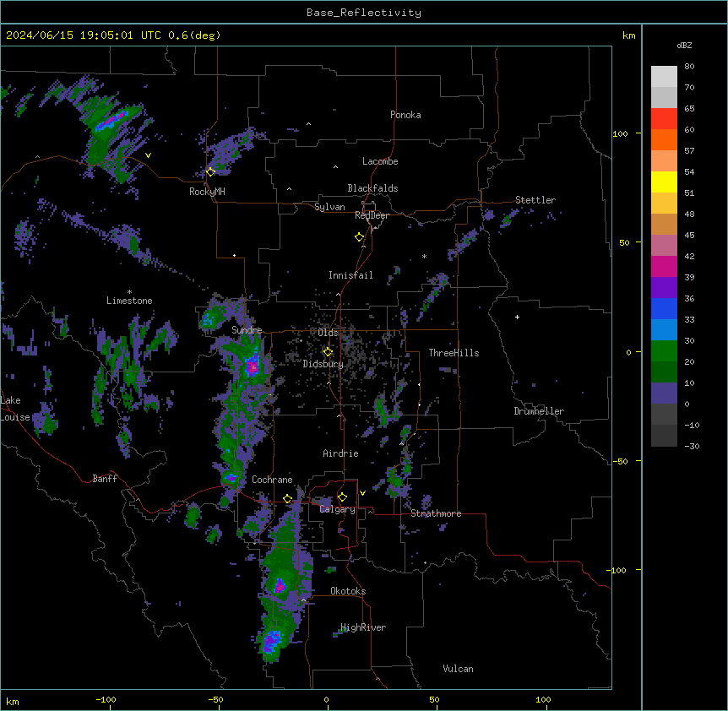Select the yellow diamond marker below Cochrane label
The width and height of the screenshot is (728, 711).
(x=288, y=499)
